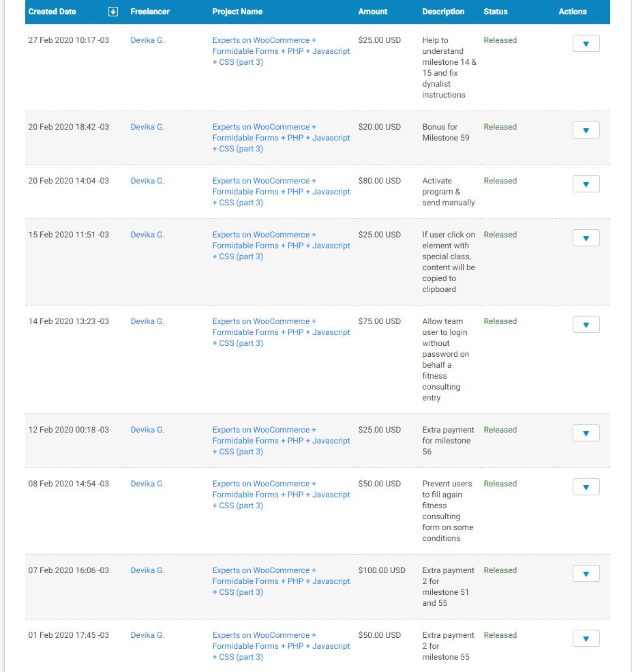Click the Status column header

[496, 12]
